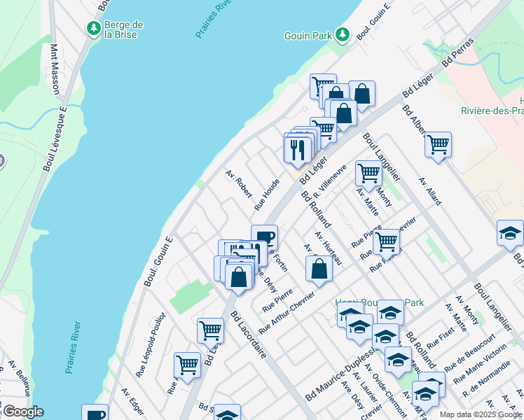The image size is (524, 420).
Task: Click the Google logo
Action: coord(23,412)
